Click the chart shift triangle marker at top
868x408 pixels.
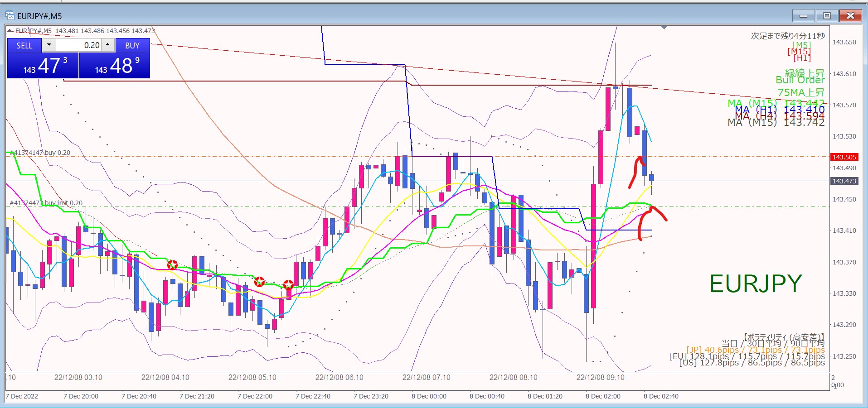(664, 28)
